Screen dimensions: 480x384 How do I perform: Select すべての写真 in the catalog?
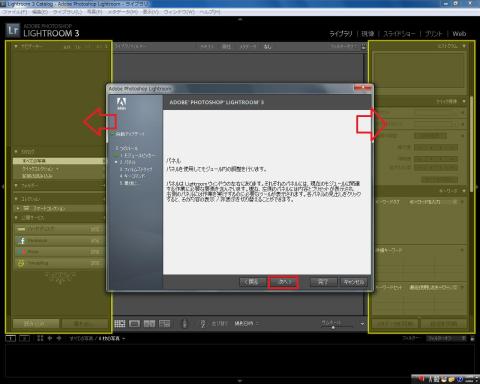(59, 161)
